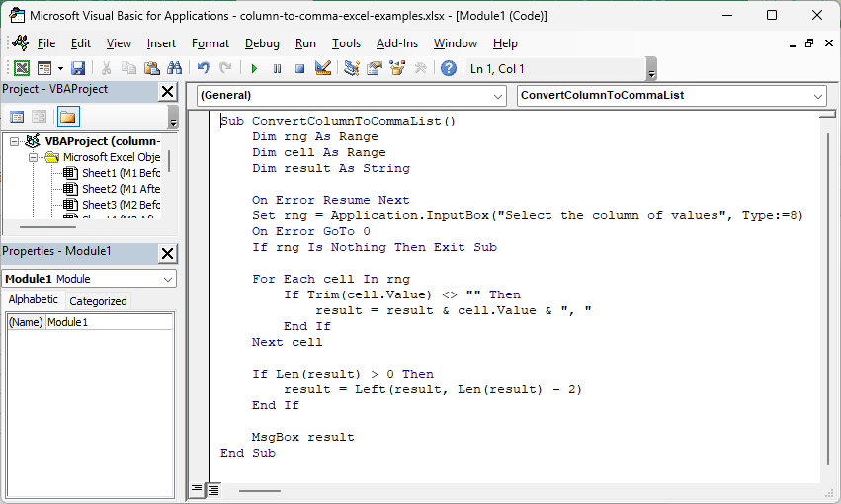Open the Help menu
Image resolution: width=841 pixels, height=504 pixels.
click(x=505, y=43)
